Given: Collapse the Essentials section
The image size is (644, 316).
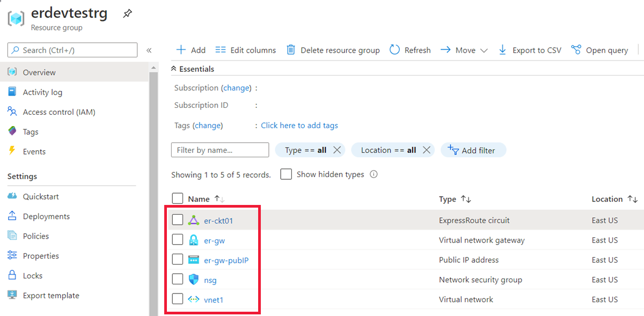Looking at the screenshot, I should click(x=174, y=69).
